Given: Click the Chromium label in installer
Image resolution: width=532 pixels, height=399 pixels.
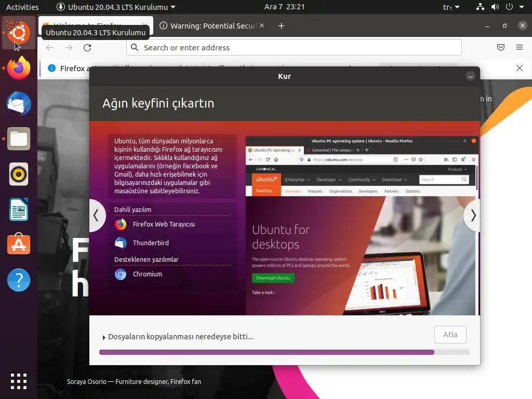Looking at the screenshot, I should 147,274.
